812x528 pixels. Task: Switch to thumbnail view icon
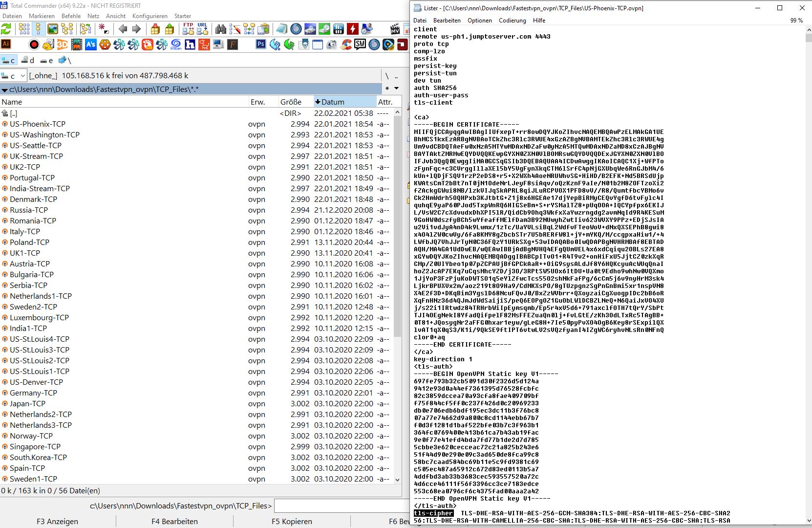pos(52,29)
